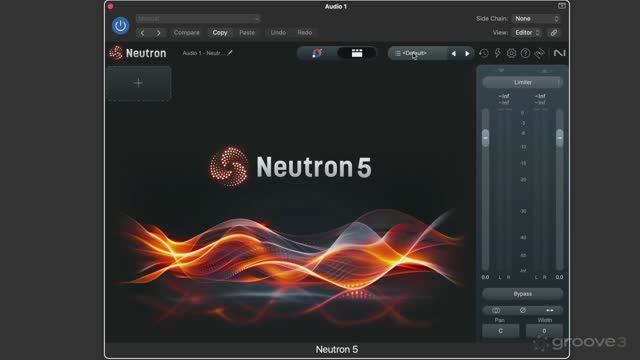Screen dimensions: 640x360
Task: Click the swap channels arrows icon
Action: coord(549,311)
